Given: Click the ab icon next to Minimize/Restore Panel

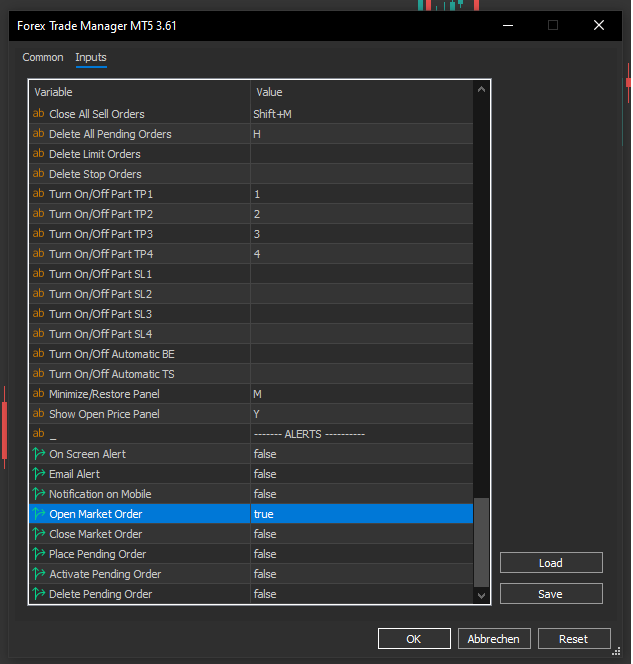Looking at the screenshot, I should (39, 394).
